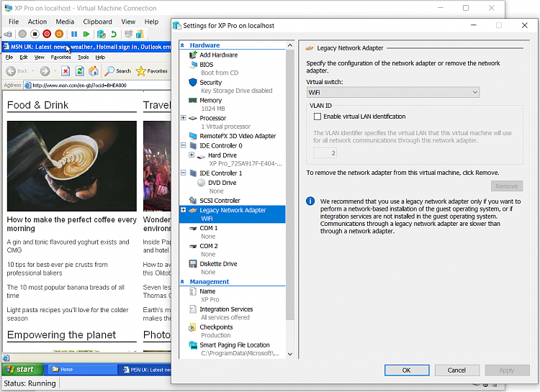Click the IE address bar URL
Viewport: 540px width, 392px height.
point(79,86)
